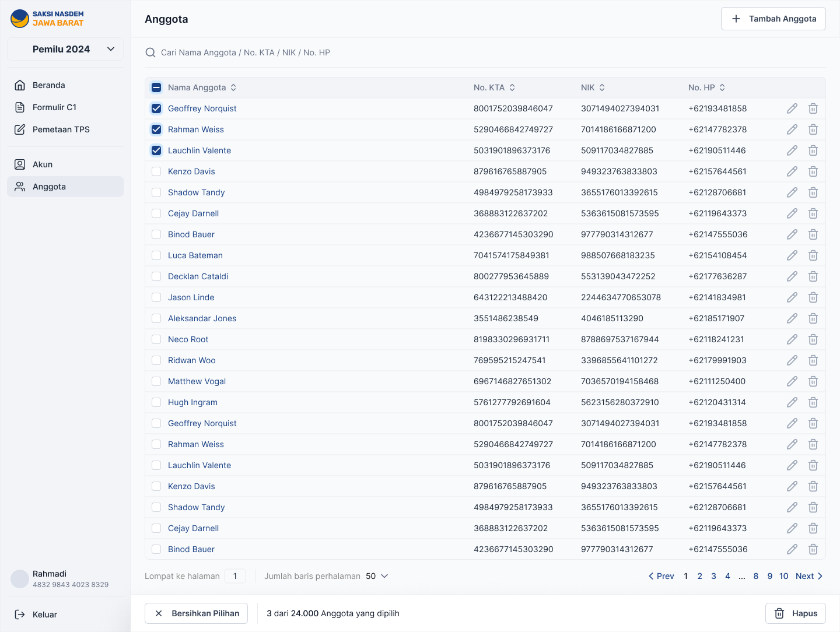Open edit pencil for Hugh Ingram
The height and width of the screenshot is (632, 840).
pos(792,402)
